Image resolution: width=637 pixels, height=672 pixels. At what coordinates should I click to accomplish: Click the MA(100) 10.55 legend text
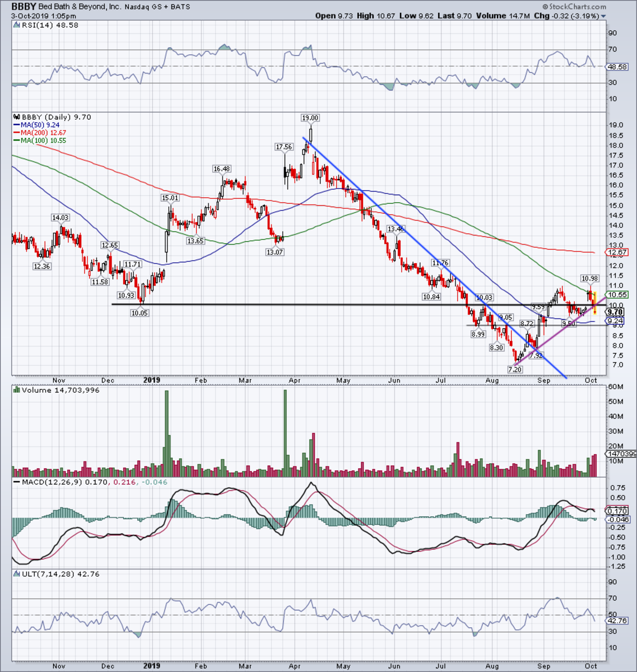(x=43, y=141)
